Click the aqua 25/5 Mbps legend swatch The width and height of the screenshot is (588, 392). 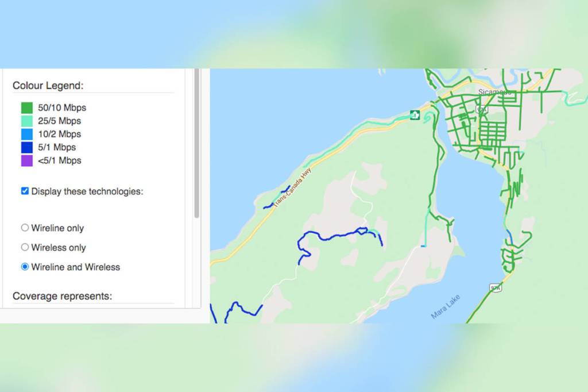(27, 121)
